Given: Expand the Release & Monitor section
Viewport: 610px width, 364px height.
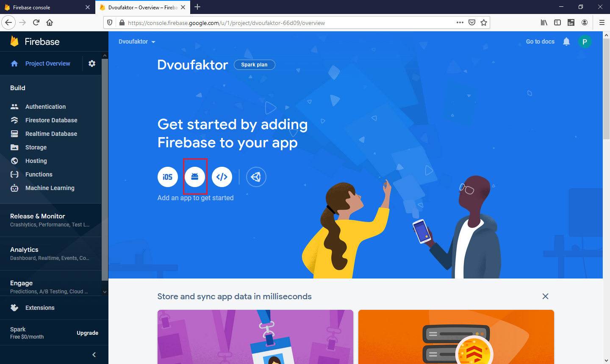Looking at the screenshot, I should click(x=51, y=220).
